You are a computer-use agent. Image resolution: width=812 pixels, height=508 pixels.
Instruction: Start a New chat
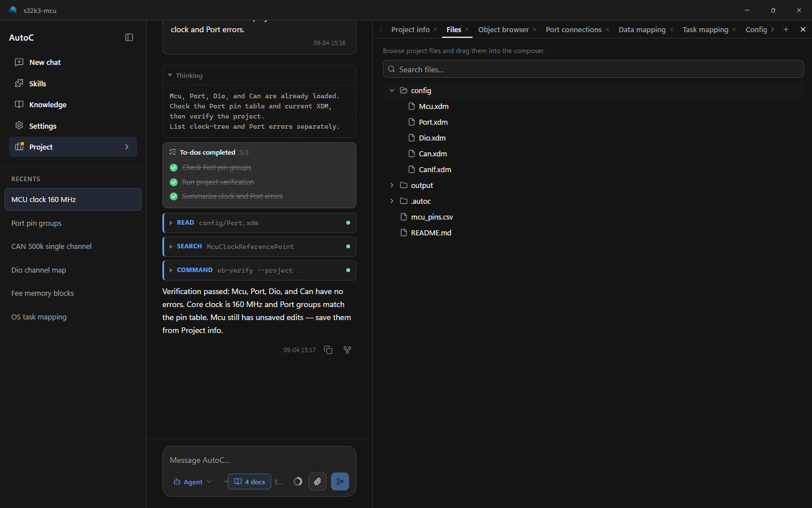pos(73,62)
